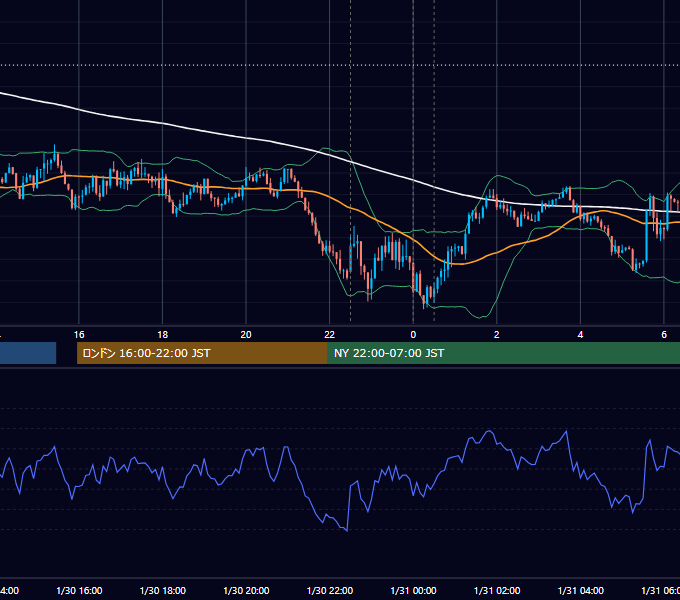Click the 1/30 20:00 date label
The width and height of the screenshot is (680, 600).
pyautogui.click(x=246, y=591)
